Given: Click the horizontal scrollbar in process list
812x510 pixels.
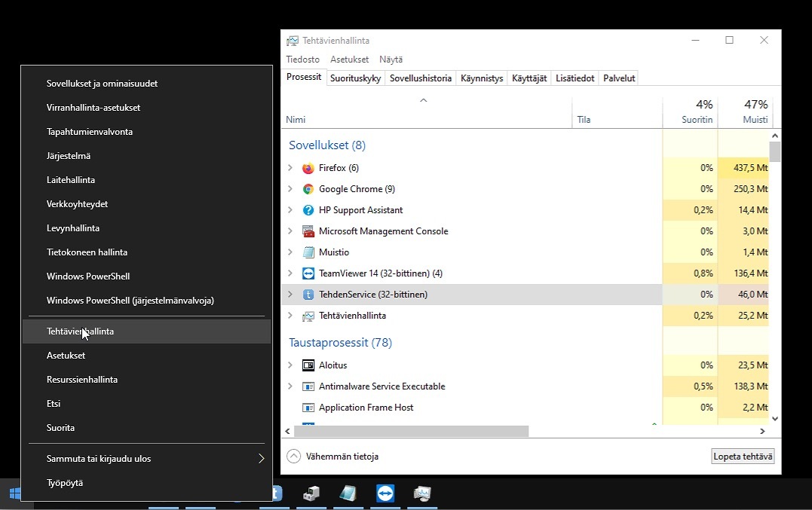Looking at the screenshot, I should 412,432.
